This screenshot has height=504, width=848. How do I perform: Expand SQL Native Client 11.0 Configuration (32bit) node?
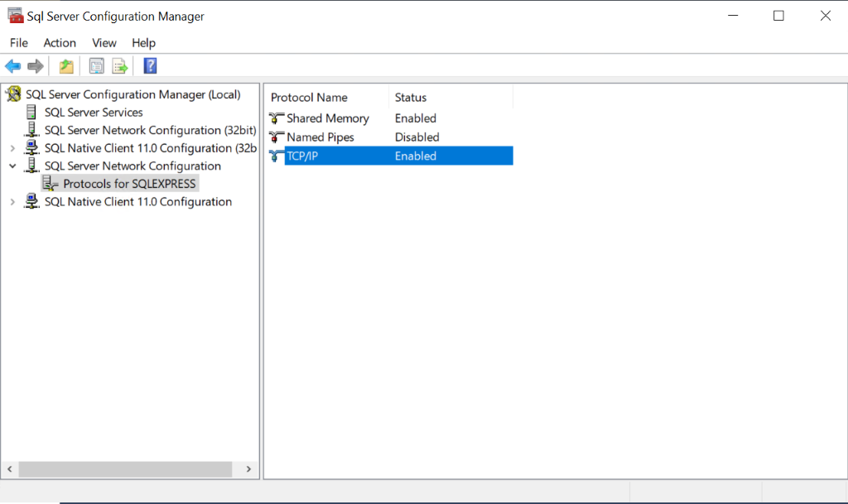(12, 149)
